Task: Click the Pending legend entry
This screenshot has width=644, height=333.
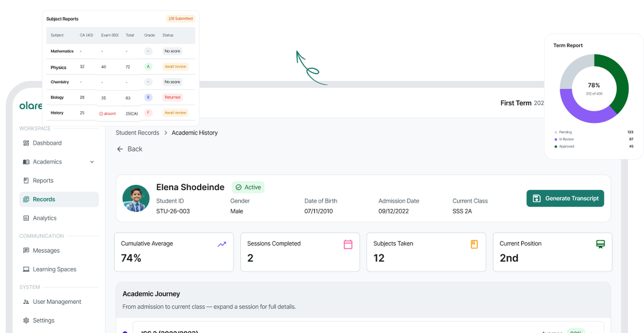Action: click(594, 132)
